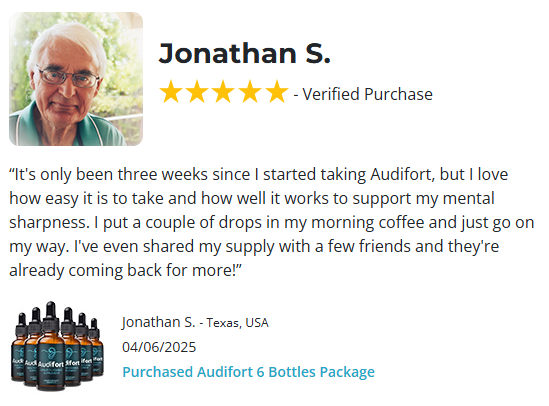Click the Audifort six bottles image
This screenshot has width=549, height=406.
(57, 346)
